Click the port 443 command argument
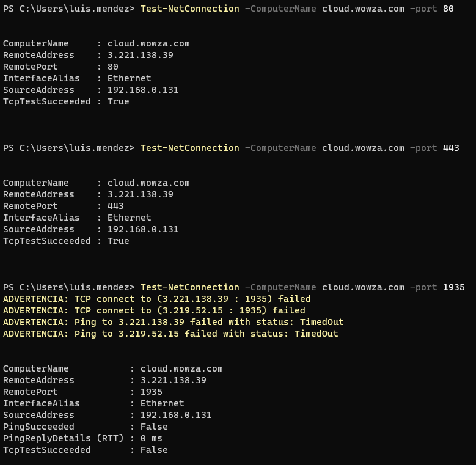Screen dimensions: 476x465 tap(451, 148)
